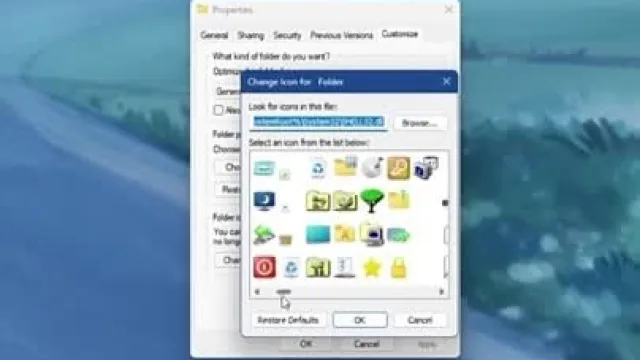Select the disc drive icon

tap(372, 167)
